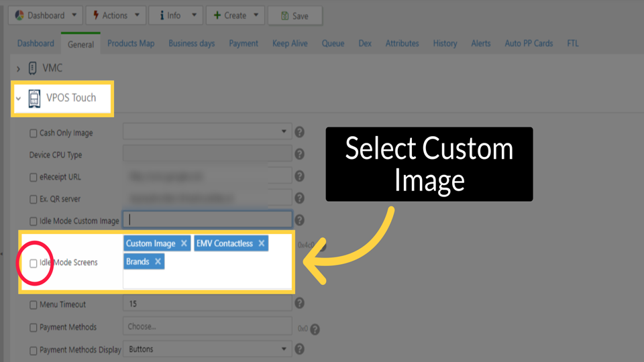Click the eReceipt URL input field
The image size is (644, 362).
tap(207, 176)
